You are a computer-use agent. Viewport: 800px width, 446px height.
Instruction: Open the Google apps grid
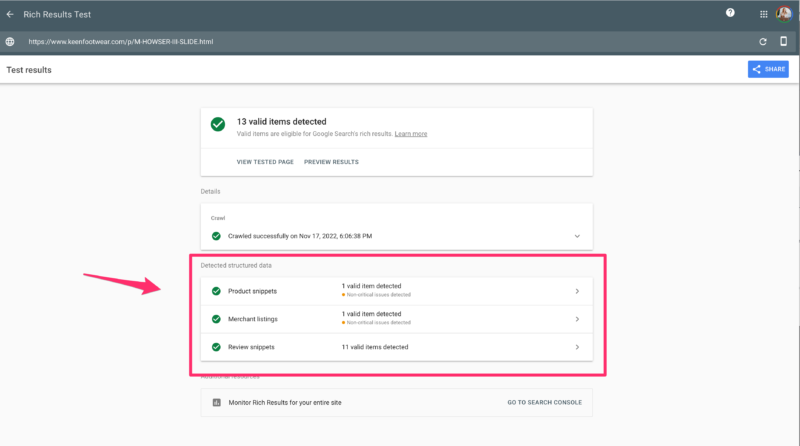pyautogui.click(x=763, y=14)
